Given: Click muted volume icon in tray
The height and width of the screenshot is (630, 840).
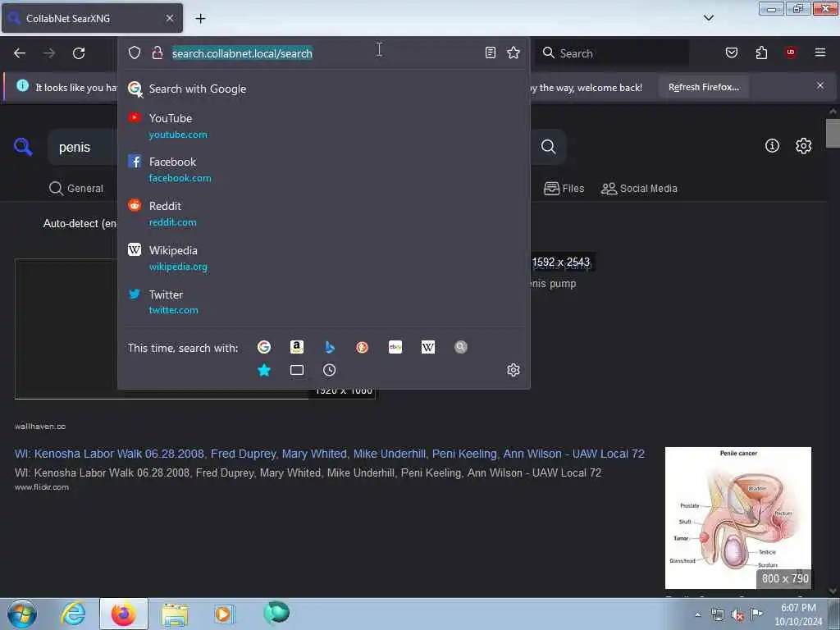Looking at the screenshot, I should [x=737, y=614].
